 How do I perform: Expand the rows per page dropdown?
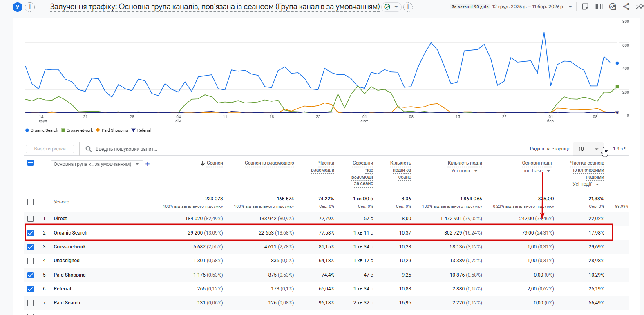tap(588, 149)
